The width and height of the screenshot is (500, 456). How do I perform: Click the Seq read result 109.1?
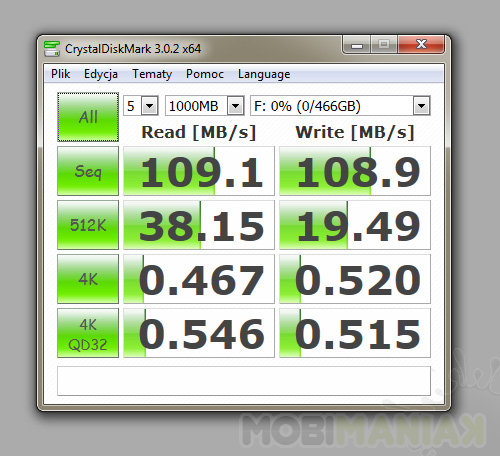(199, 171)
